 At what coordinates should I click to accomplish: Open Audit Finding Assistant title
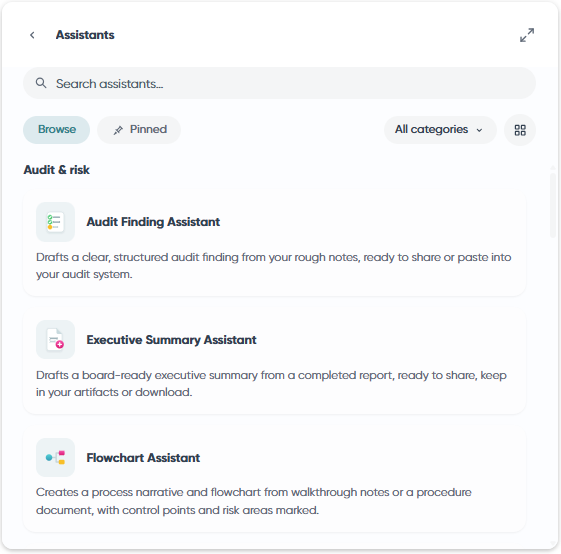tap(153, 222)
